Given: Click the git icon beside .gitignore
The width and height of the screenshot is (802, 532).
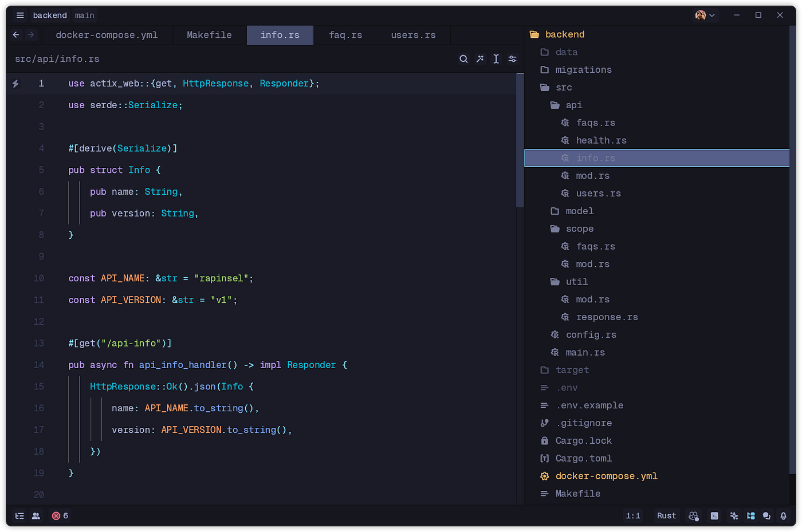Looking at the screenshot, I should click(x=545, y=423).
